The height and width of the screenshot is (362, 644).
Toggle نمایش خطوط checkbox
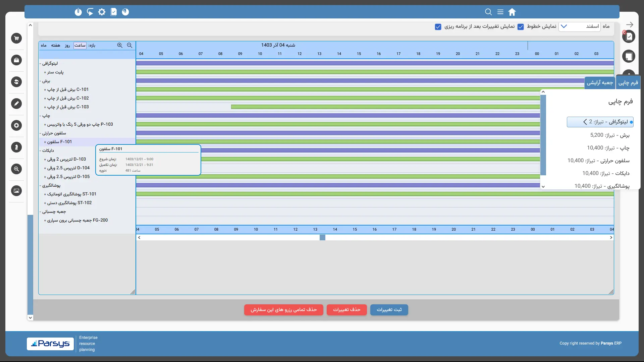coord(521,27)
